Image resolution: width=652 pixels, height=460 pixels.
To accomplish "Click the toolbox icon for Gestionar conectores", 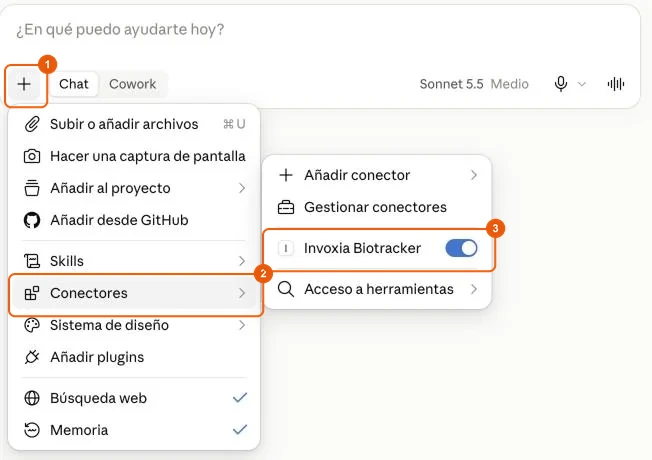I will click(x=286, y=207).
